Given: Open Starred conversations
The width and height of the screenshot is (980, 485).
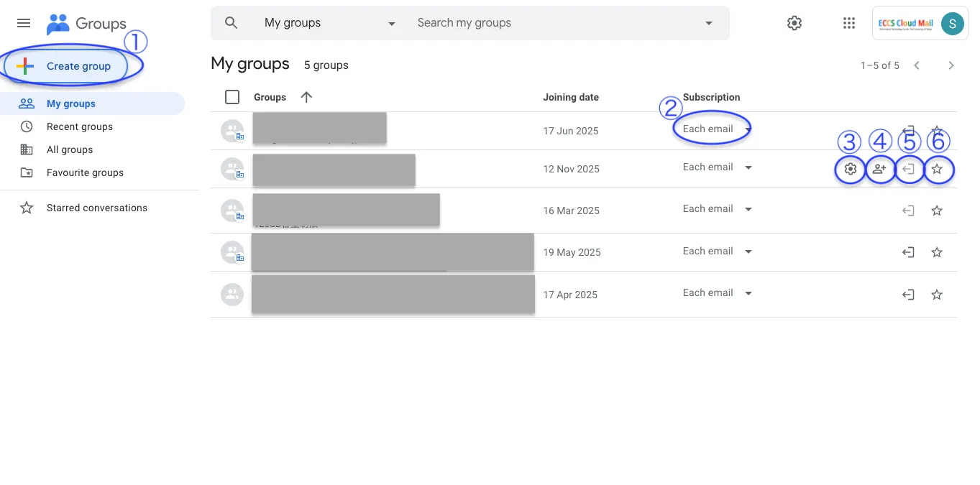Looking at the screenshot, I should (96, 208).
